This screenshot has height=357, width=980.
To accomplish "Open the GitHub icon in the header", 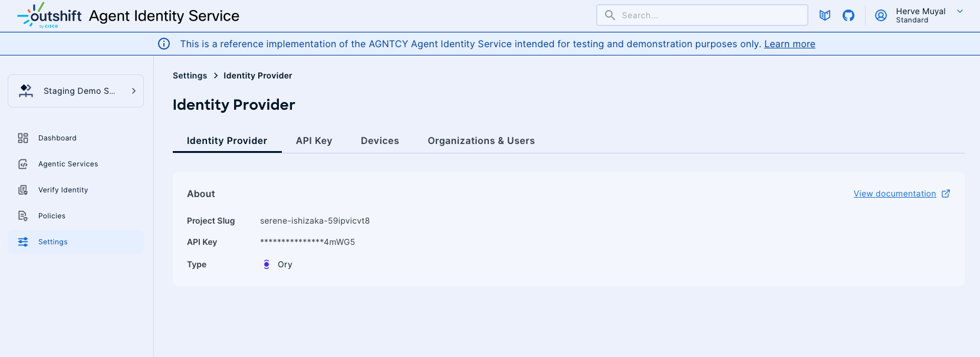I will point(849,15).
